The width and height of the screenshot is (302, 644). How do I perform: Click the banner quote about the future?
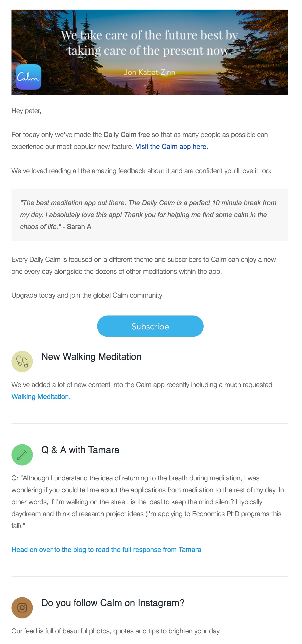point(150,43)
